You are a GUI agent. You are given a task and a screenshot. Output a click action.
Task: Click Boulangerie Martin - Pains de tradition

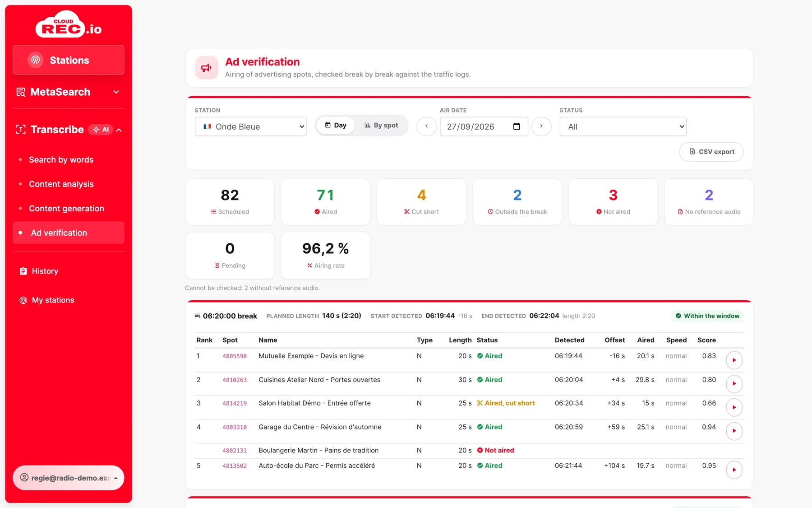tap(318, 451)
